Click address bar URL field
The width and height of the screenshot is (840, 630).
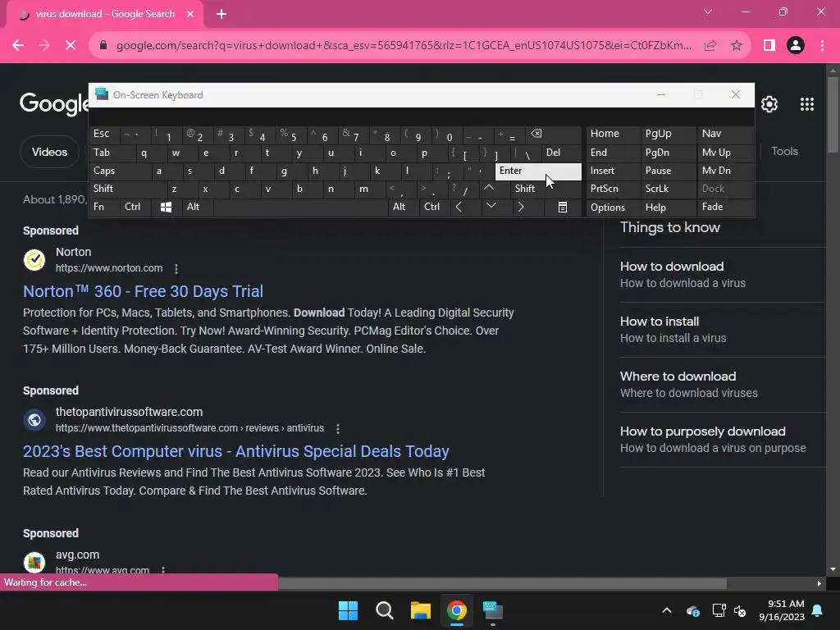pyautogui.click(x=404, y=46)
